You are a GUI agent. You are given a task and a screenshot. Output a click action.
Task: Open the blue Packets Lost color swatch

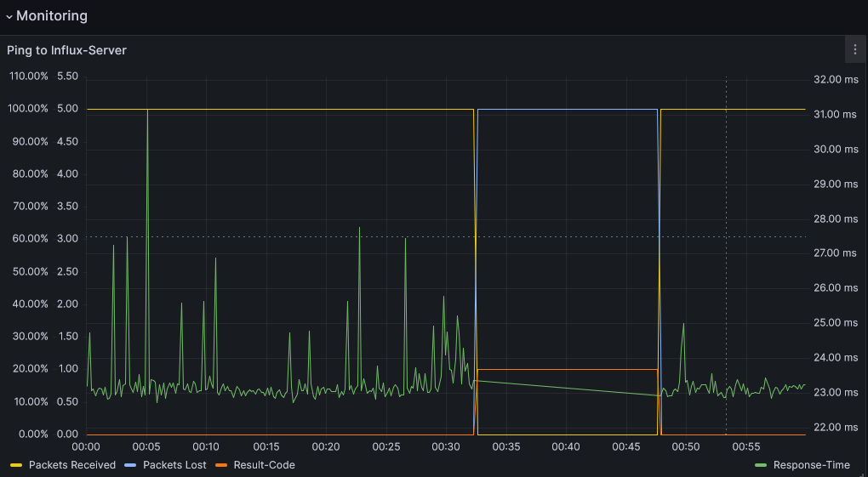(130, 465)
